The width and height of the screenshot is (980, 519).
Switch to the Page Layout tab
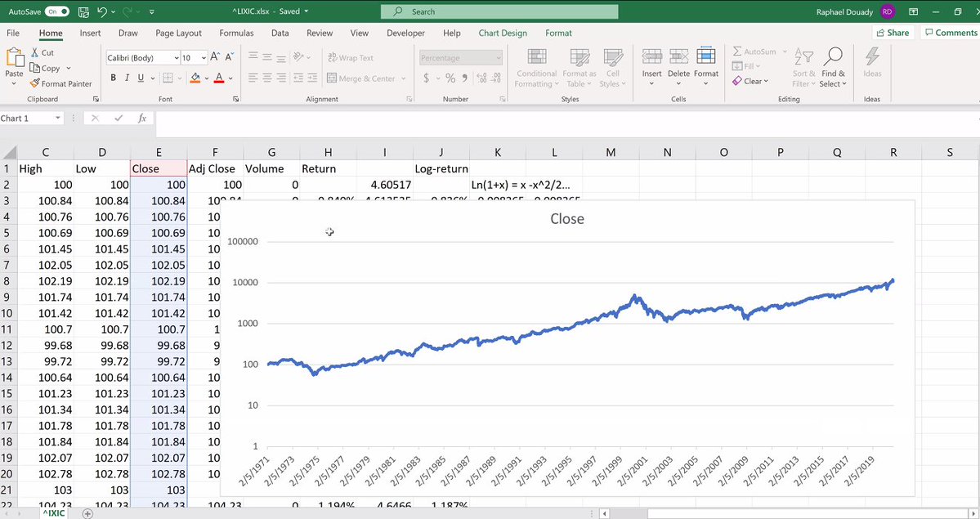coord(179,34)
